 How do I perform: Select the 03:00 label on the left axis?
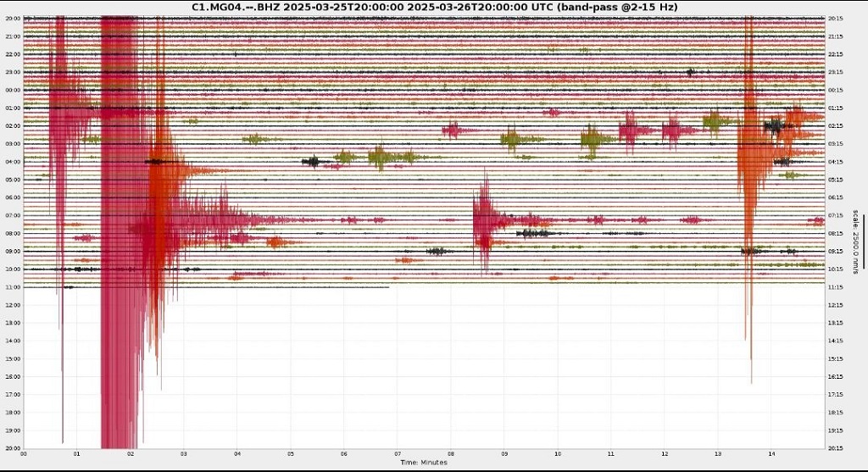tap(14, 144)
